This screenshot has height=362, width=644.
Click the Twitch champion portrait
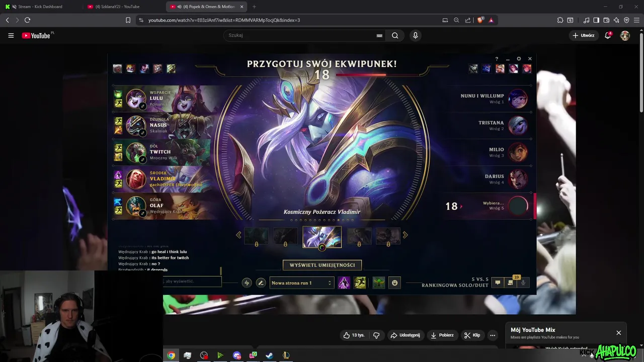[x=136, y=152]
